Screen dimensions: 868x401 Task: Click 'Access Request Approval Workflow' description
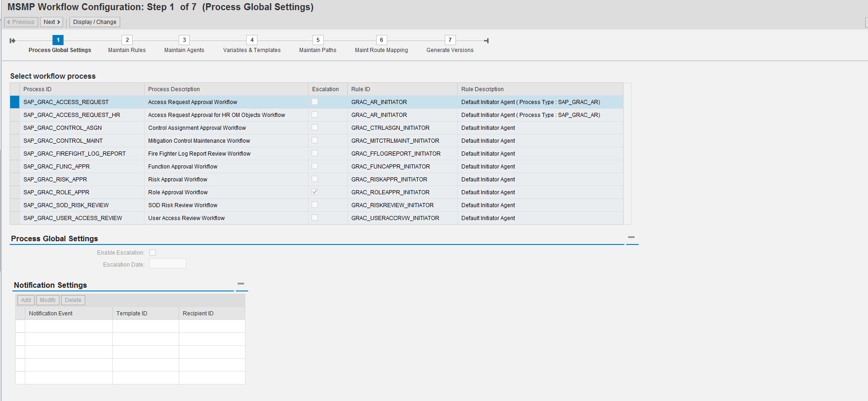(192, 102)
